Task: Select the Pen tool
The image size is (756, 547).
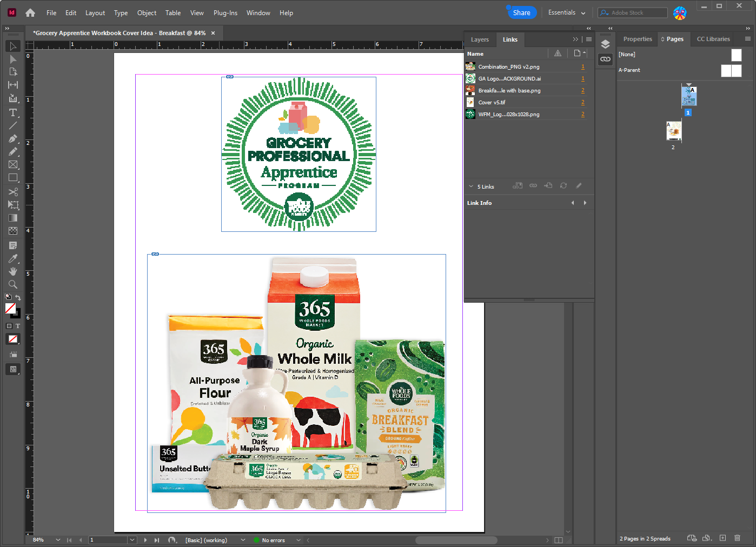Action: [x=13, y=139]
